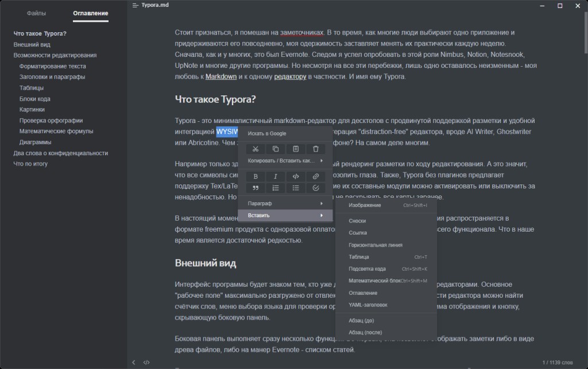Apply inline code icon
The height and width of the screenshot is (369, 588).
pyautogui.click(x=296, y=176)
